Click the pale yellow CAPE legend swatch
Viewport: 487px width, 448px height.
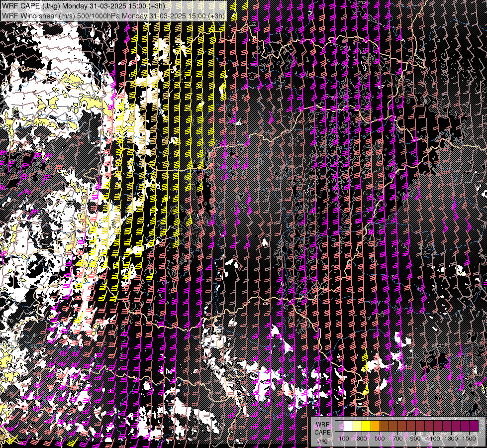(x=358, y=426)
